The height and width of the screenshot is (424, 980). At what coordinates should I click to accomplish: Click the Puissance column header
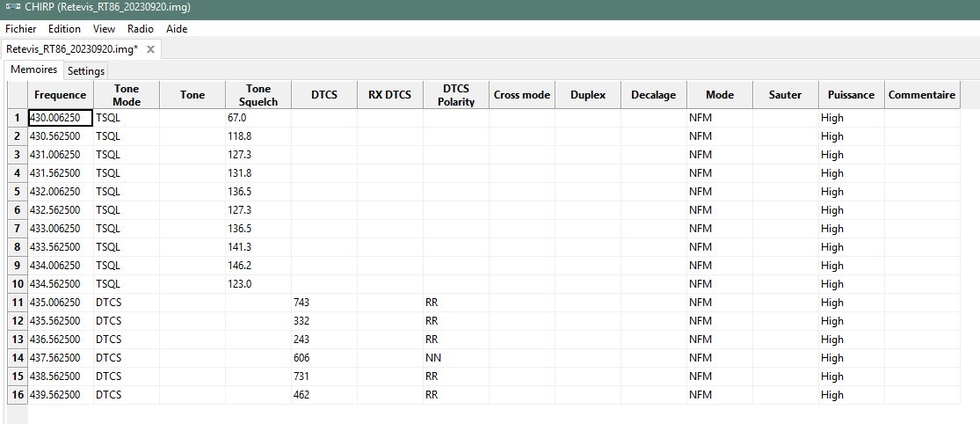coord(852,95)
